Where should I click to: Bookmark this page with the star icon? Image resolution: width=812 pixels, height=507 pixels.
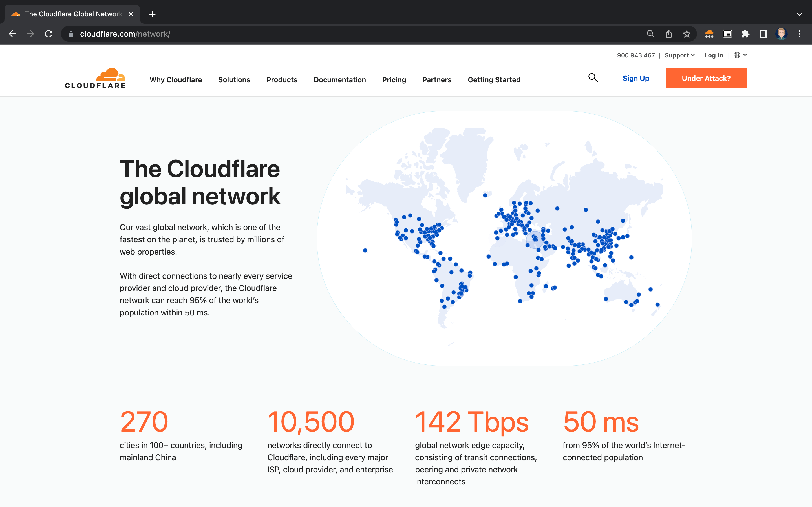pos(687,34)
